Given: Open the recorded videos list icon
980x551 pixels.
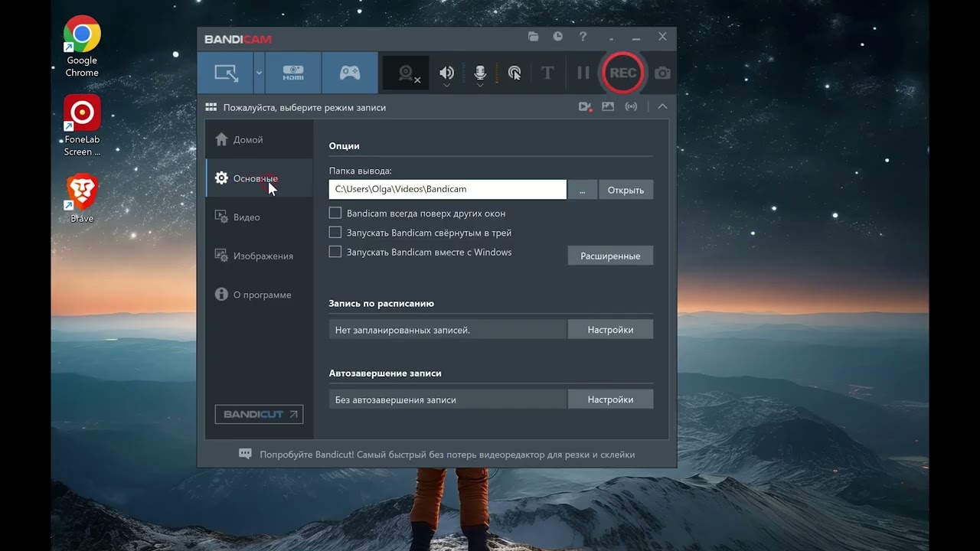Looking at the screenshot, I should click(x=586, y=107).
